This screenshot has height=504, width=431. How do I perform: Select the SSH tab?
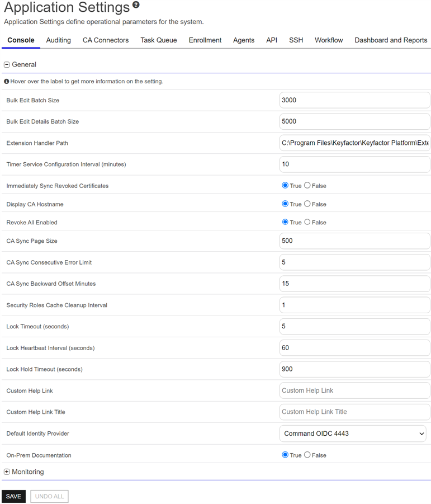296,40
